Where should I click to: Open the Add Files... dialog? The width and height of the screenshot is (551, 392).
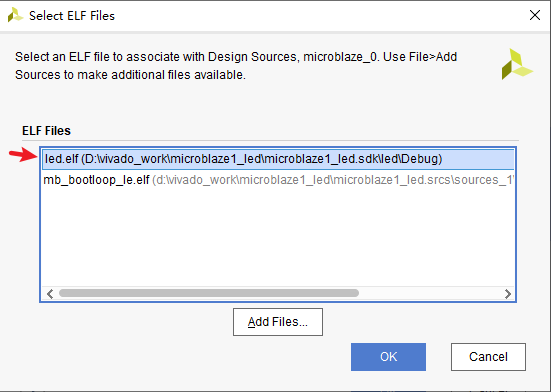click(x=278, y=322)
